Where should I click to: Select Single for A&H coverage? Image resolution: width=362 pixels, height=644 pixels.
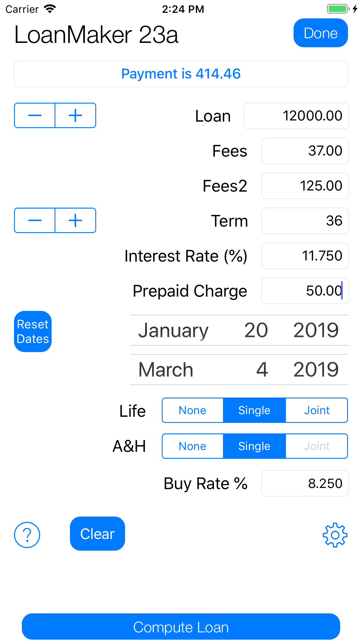tap(254, 446)
